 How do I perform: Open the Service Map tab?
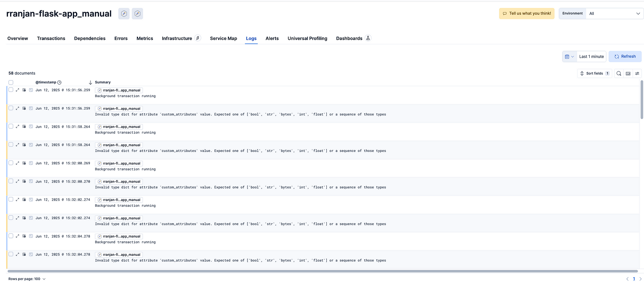pyautogui.click(x=223, y=38)
